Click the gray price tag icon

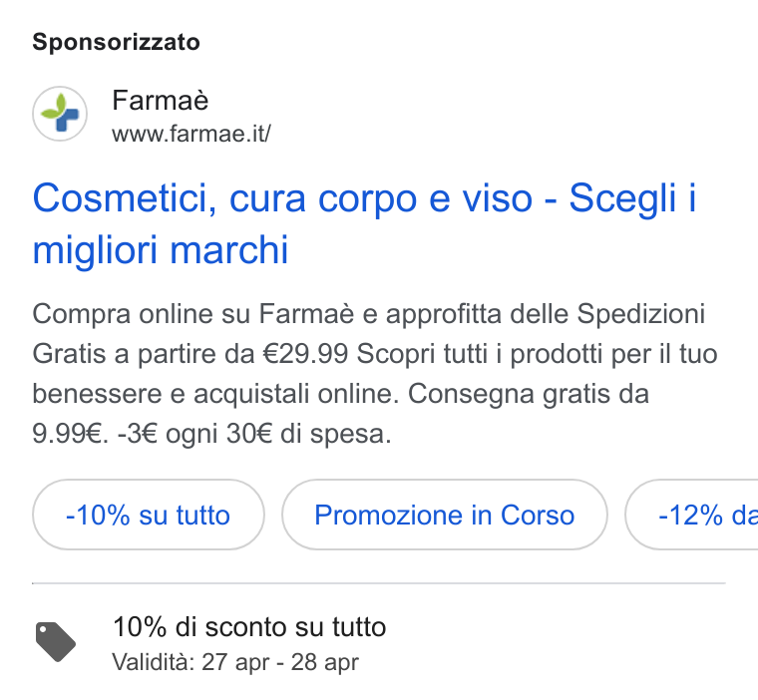[x=56, y=641]
